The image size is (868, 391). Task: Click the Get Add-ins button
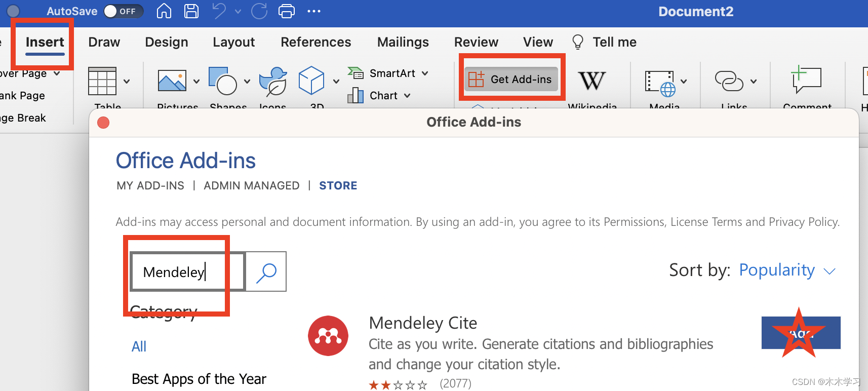[511, 79]
